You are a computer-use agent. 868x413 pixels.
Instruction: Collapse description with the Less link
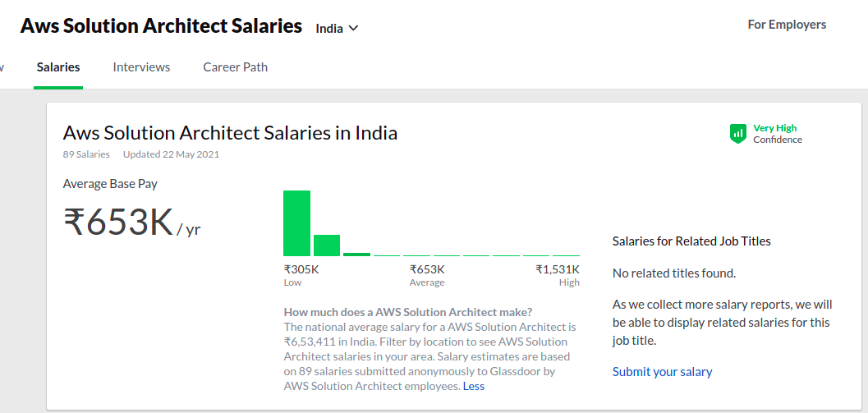[474, 386]
